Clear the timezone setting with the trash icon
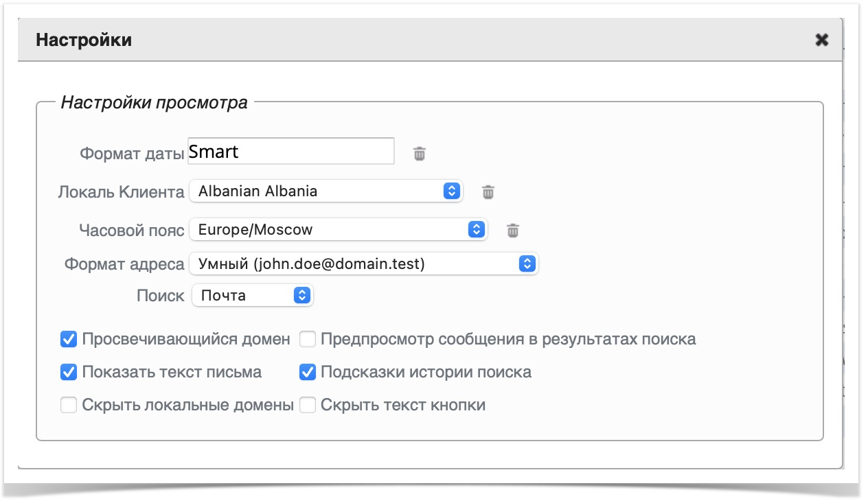This screenshot has height=503, width=868. tap(514, 231)
